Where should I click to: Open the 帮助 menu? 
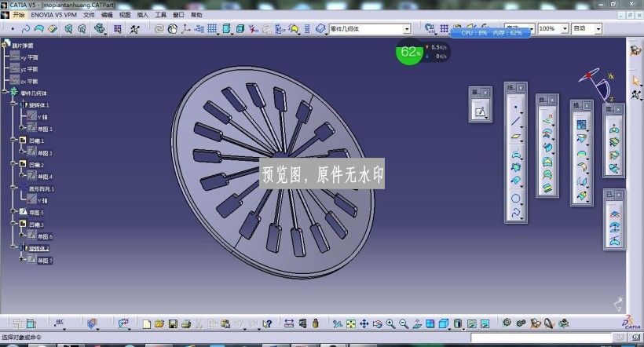196,15
